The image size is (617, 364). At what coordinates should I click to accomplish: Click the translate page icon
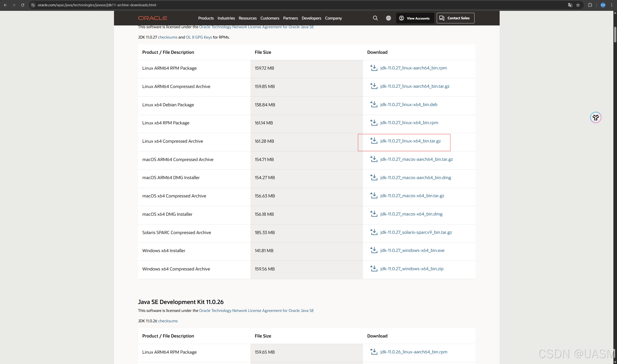pyautogui.click(x=570, y=5)
